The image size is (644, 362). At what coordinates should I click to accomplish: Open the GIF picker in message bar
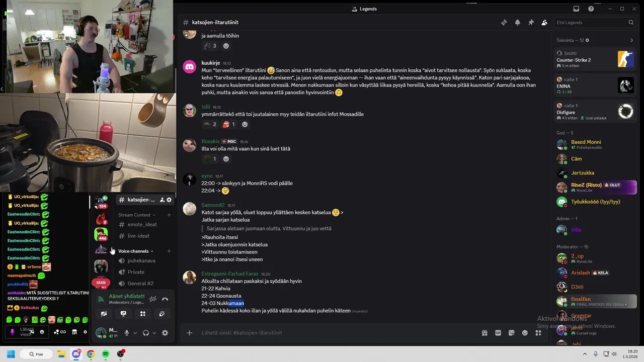(498, 333)
